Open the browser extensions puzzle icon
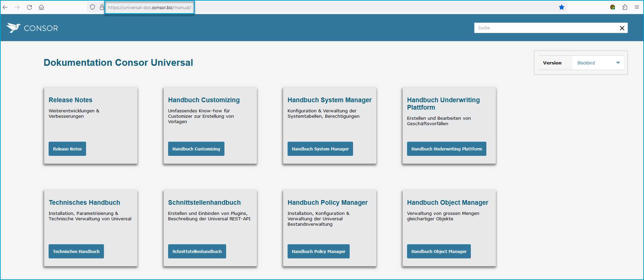The width and height of the screenshot is (644, 280). tap(625, 7)
